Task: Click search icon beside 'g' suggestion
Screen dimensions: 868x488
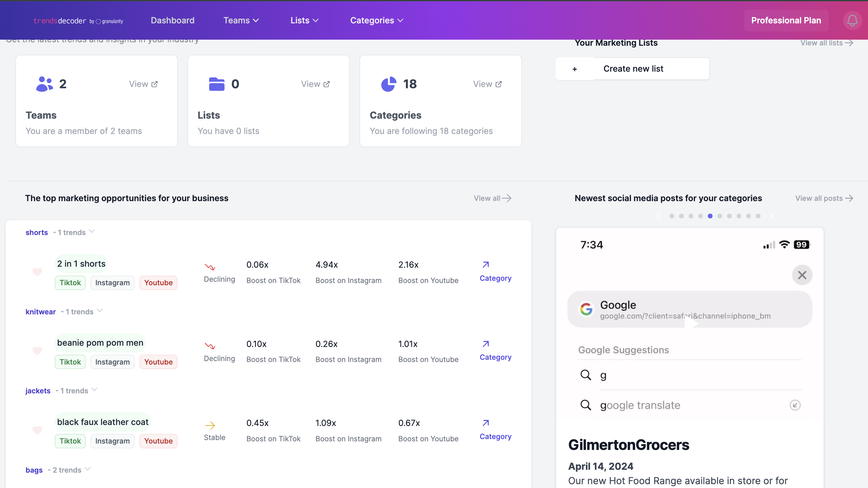Action: point(586,375)
